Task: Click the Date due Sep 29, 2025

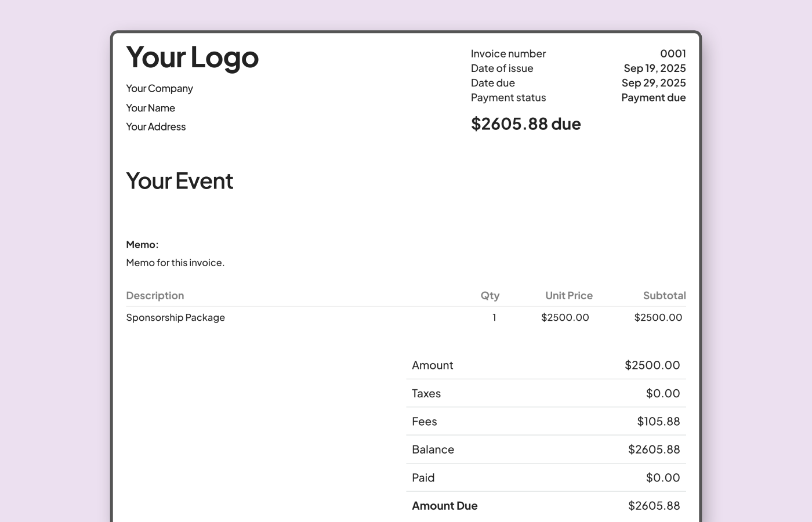Action: pos(654,83)
